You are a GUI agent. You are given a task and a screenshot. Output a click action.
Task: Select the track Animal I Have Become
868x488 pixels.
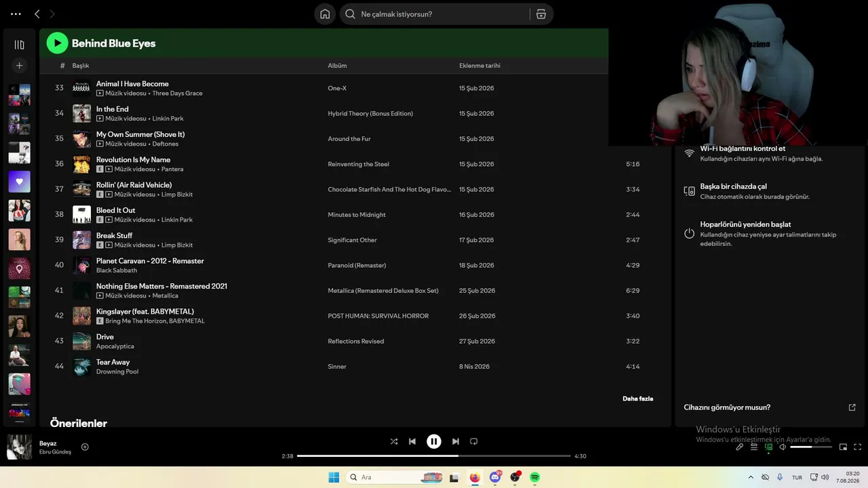pos(132,84)
